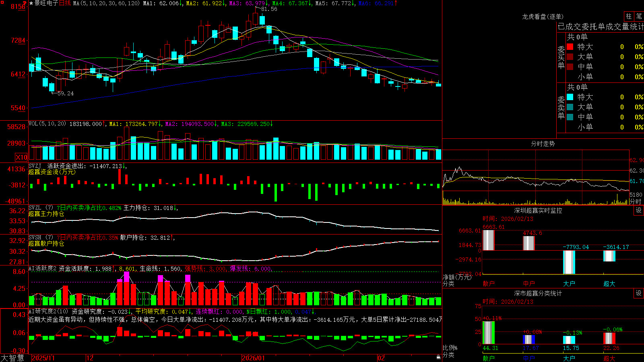Click the MA(5,10,20,30,60,120) indicator parameters

106,3
